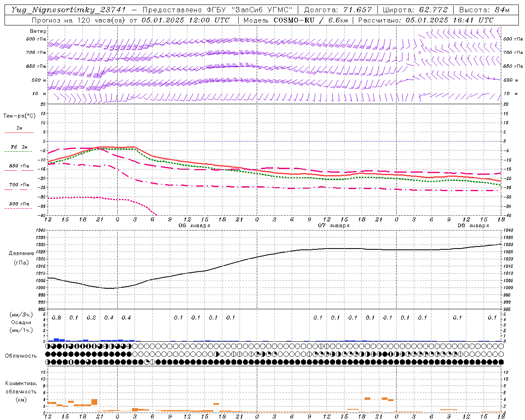This screenshot has height=420, width=525.
Task: Click the (км) convective cloud unit label
Action: pyautogui.click(x=21, y=399)
